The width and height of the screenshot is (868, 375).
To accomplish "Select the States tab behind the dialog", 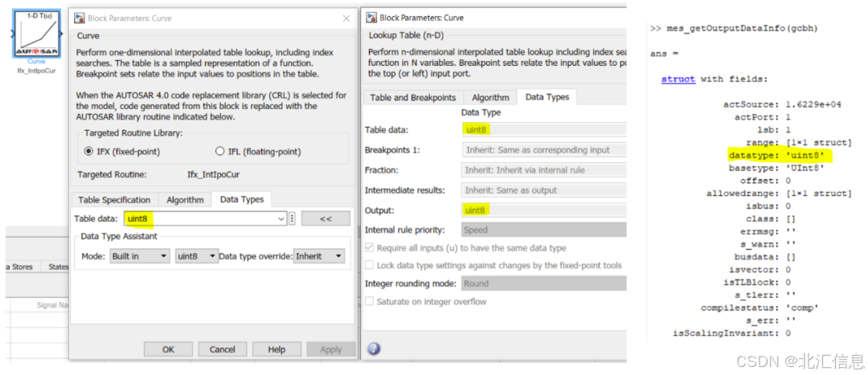I will click(58, 267).
